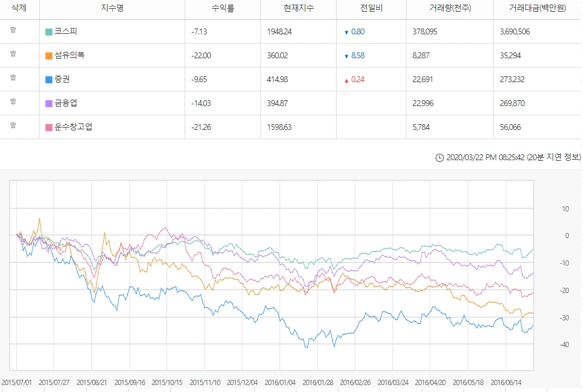Click the volume value 8,287

click(421, 55)
